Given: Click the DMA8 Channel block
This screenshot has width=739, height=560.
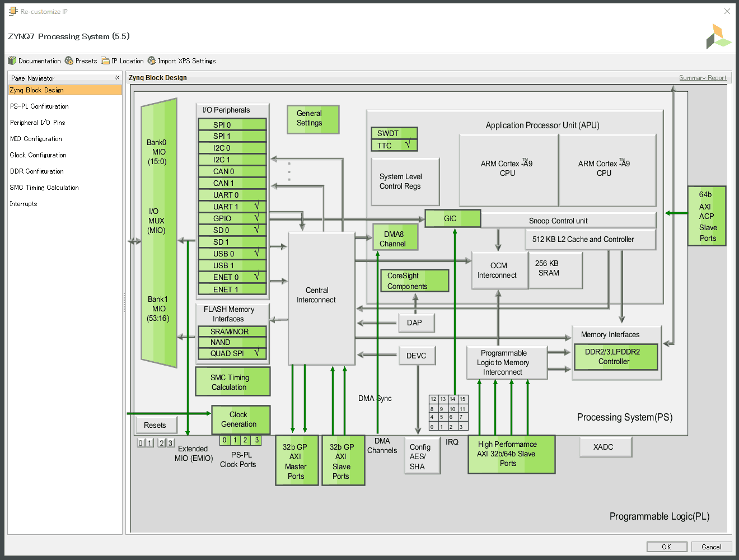Looking at the screenshot, I should pos(395,237).
